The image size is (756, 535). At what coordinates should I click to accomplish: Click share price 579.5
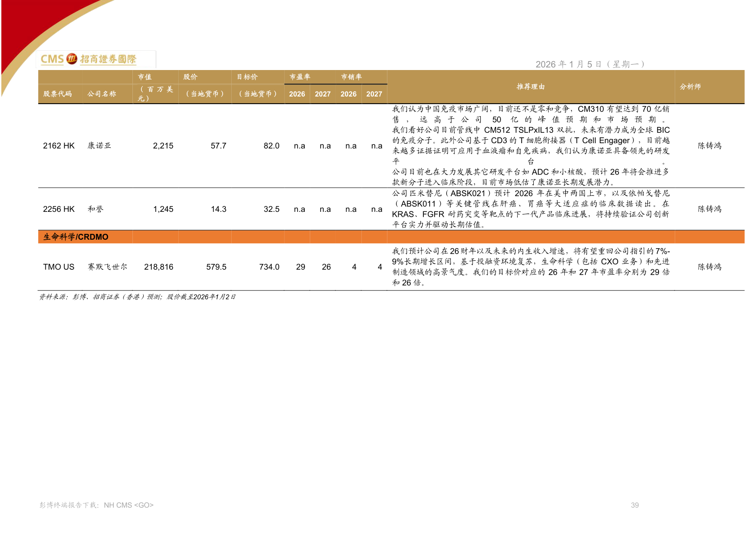(x=216, y=267)
